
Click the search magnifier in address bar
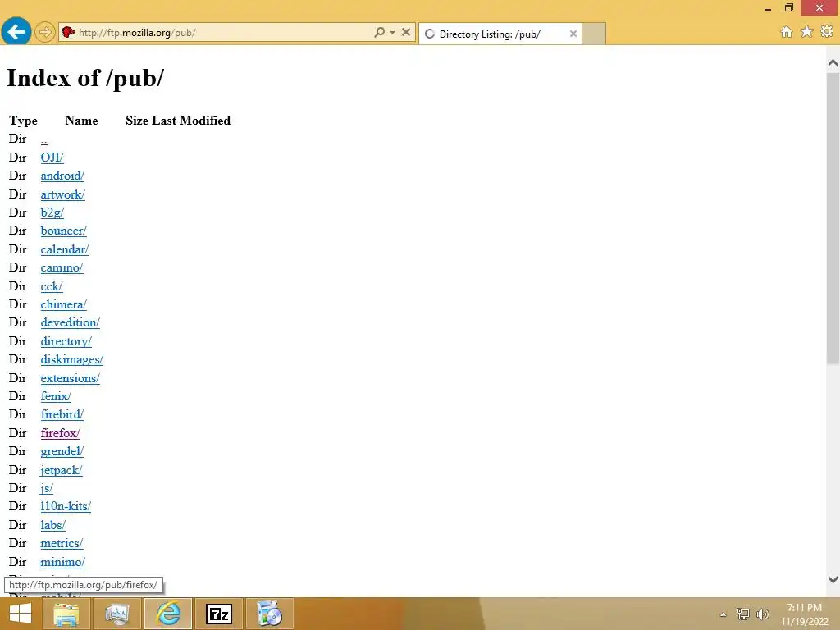[379, 32]
